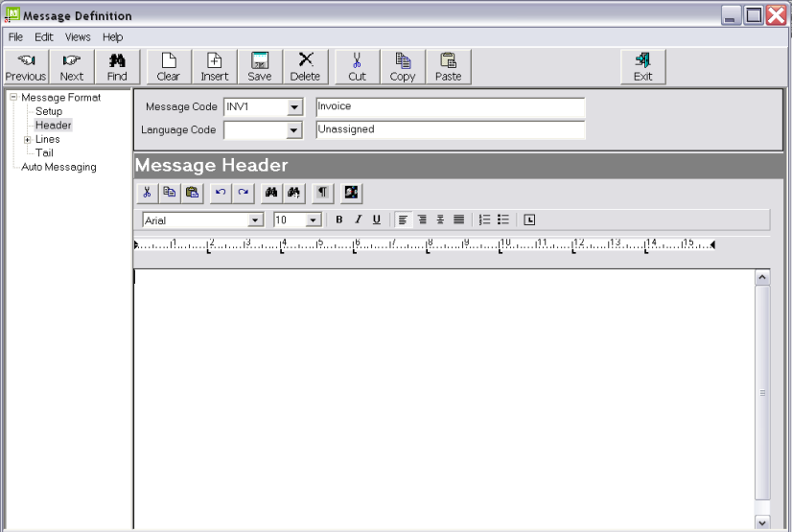Click the vertical scrollbar thumb

[762, 393]
